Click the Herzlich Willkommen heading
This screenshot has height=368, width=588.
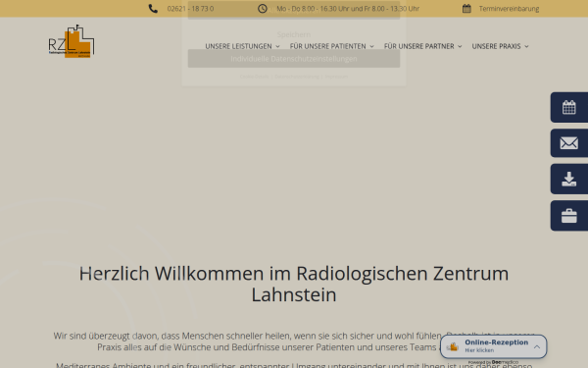(294, 284)
